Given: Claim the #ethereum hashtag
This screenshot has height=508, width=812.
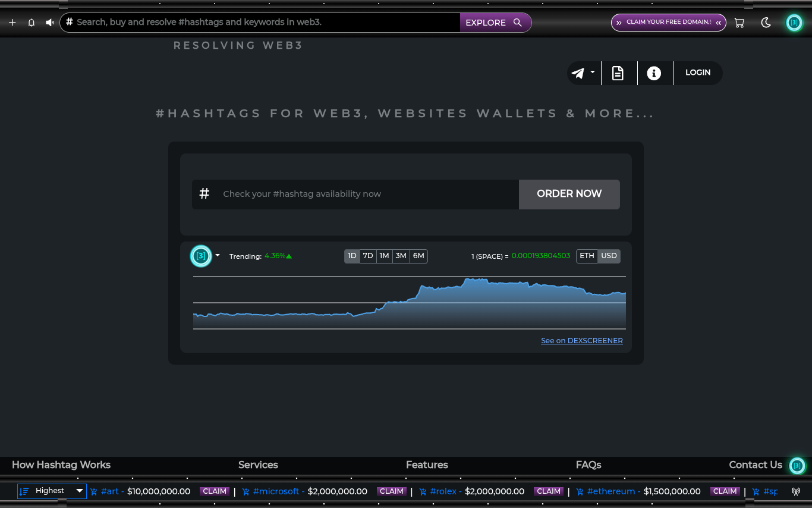Looking at the screenshot, I should [x=725, y=491].
